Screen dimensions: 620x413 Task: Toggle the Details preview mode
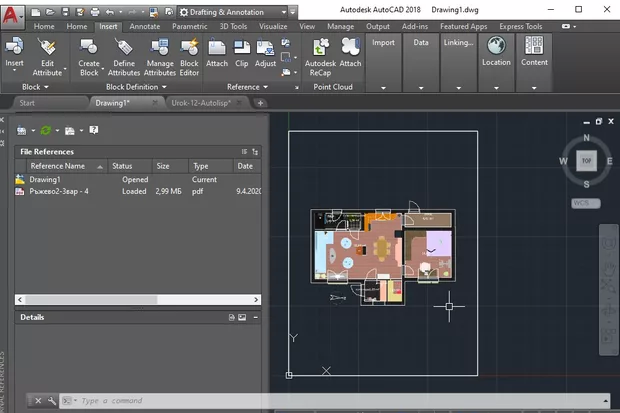242,317
